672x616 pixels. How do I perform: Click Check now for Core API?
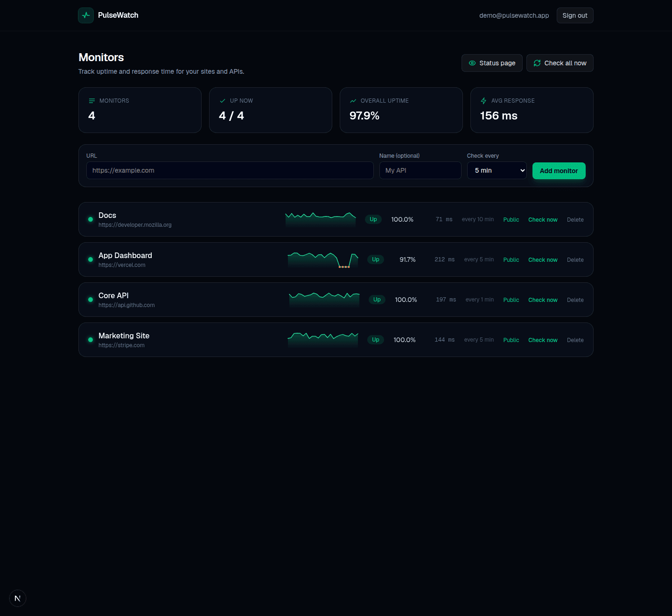pos(543,300)
